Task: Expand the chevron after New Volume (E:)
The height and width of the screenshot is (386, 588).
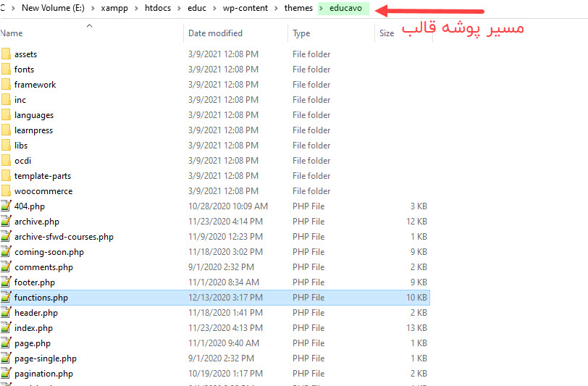Action: click(93, 8)
